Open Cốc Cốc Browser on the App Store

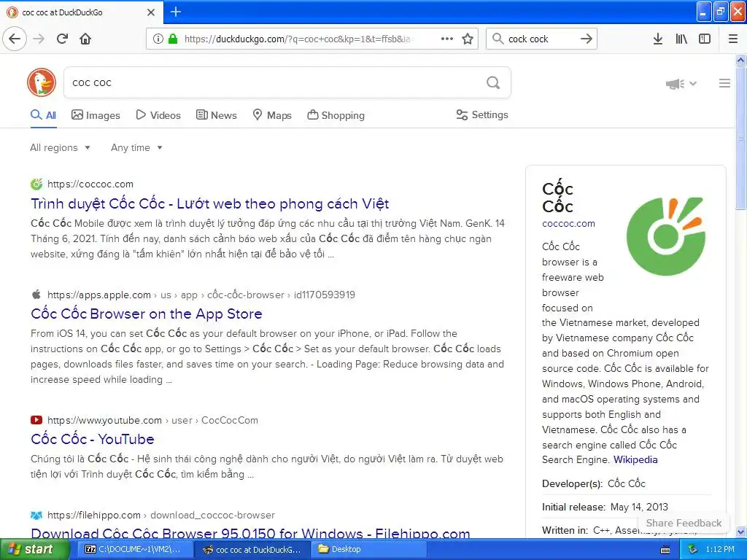pyautogui.click(x=146, y=314)
